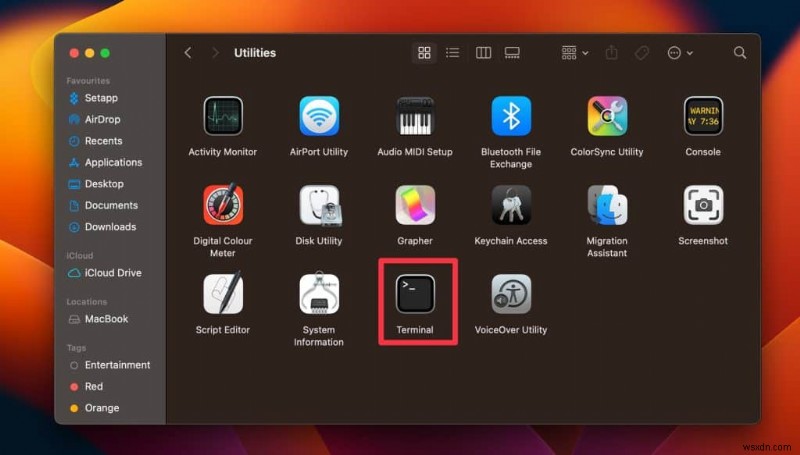800x455 pixels.
Task: Open the Keychain Access icon
Action: (x=511, y=205)
